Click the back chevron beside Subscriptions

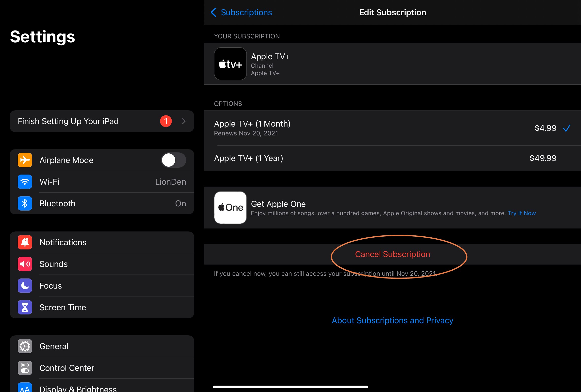(213, 12)
